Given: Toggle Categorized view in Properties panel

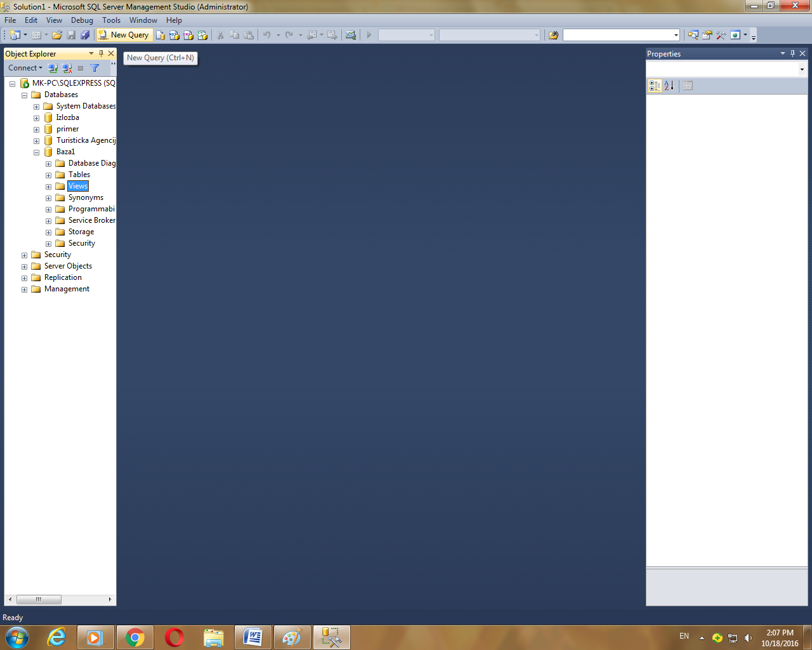Looking at the screenshot, I should click(x=655, y=86).
